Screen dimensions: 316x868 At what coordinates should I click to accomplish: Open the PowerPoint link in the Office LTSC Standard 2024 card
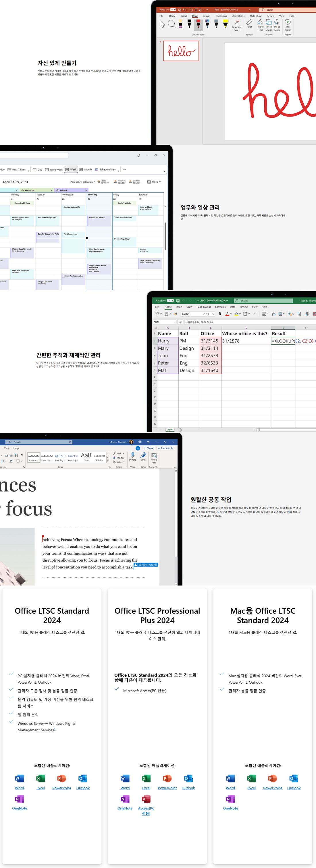62,788
